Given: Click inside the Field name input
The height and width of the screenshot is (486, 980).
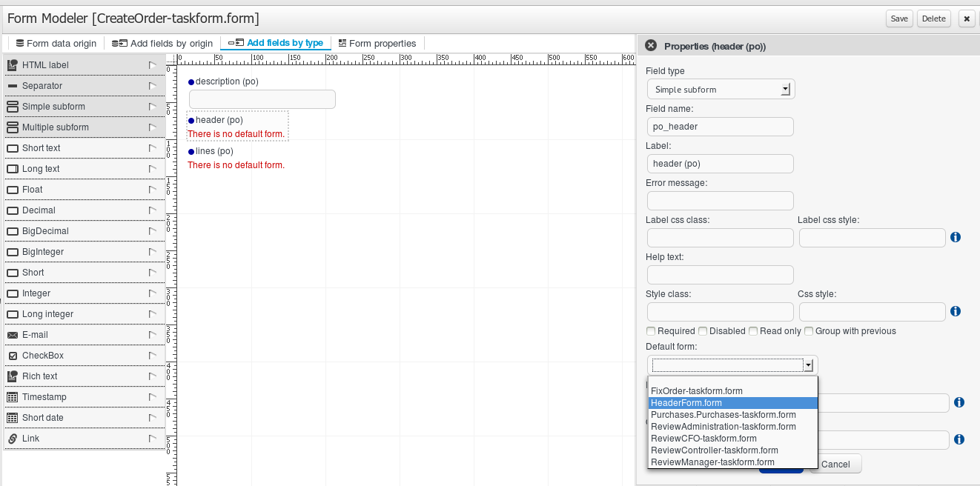Looking at the screenshot, I should click(x=719, y=126).
